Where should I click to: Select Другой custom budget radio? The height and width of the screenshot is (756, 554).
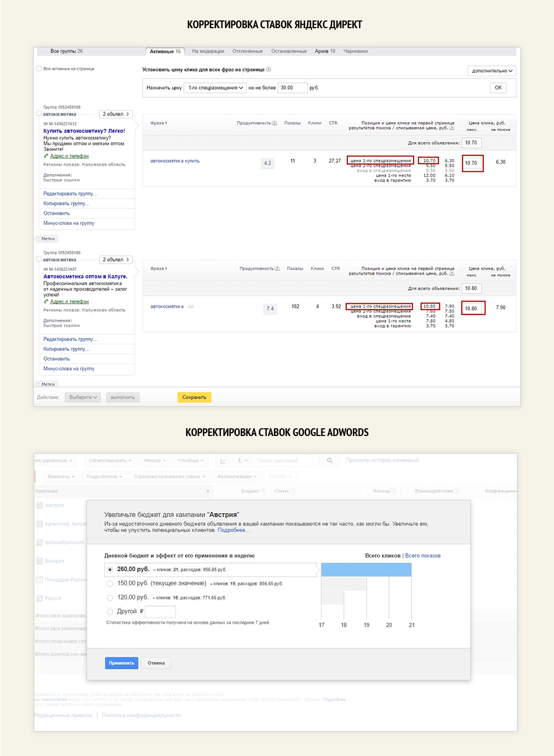pyautogui.click(x=110, y=612)
